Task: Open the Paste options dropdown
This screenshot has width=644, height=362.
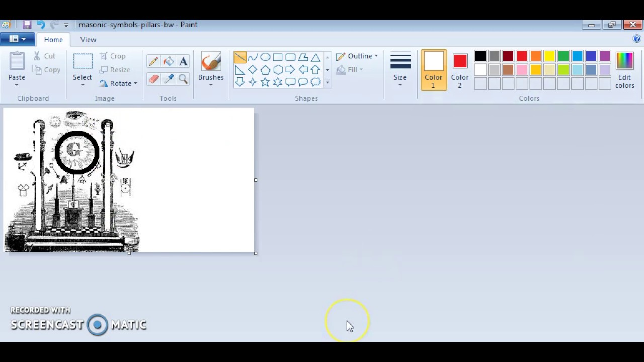Action: 17,81
